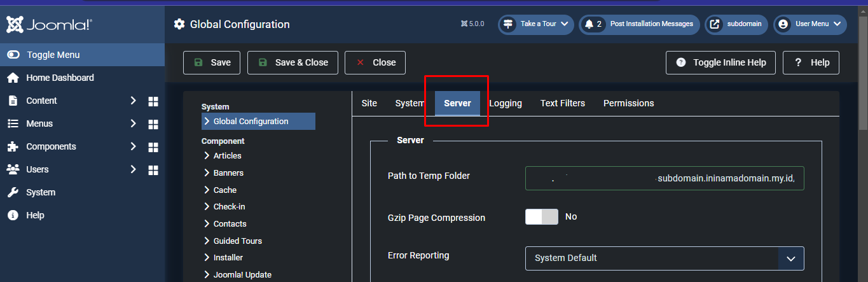Select Global Configuration in System list

point(258,121)
